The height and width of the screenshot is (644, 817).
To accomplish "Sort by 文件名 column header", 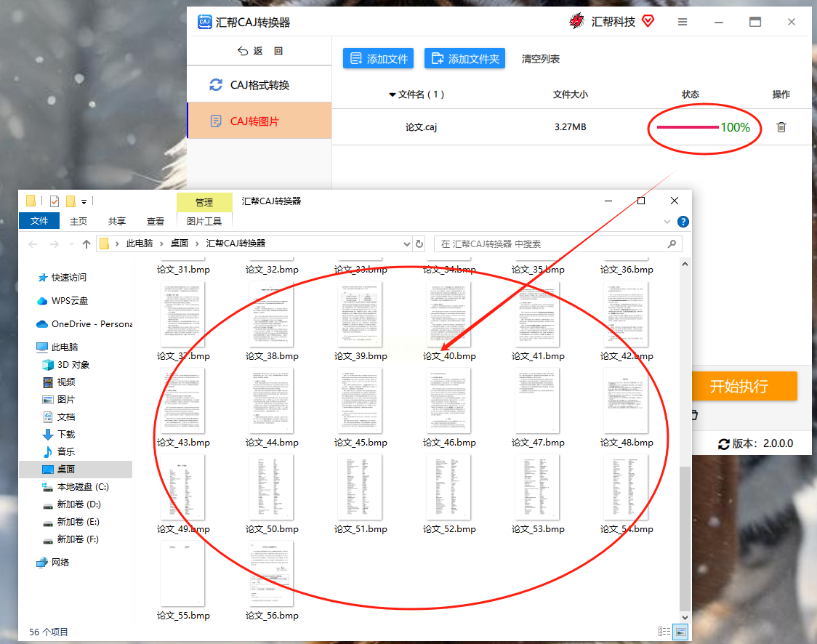I will [x=416, y=94].
